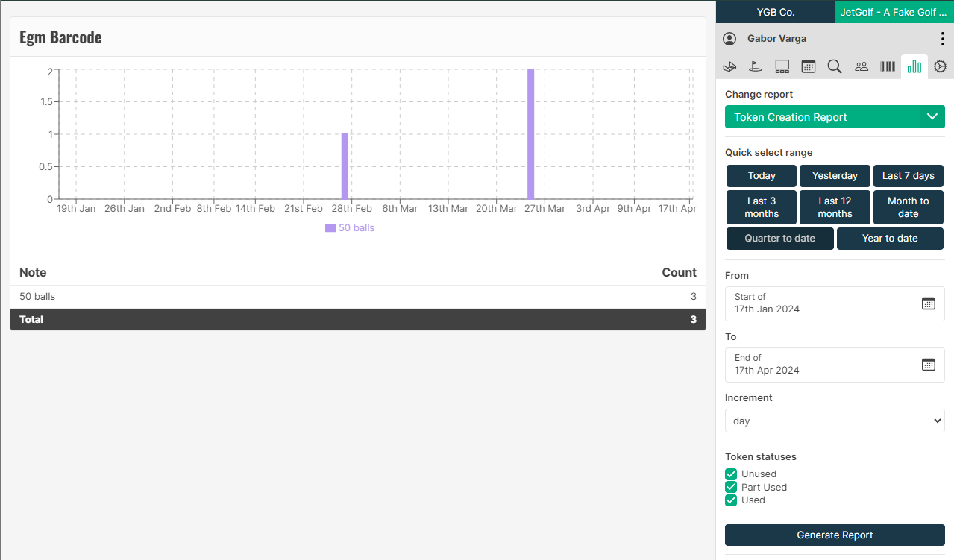Open the settings gear wheel icon
The image size is (954, 560).
[x=940, y=66]
